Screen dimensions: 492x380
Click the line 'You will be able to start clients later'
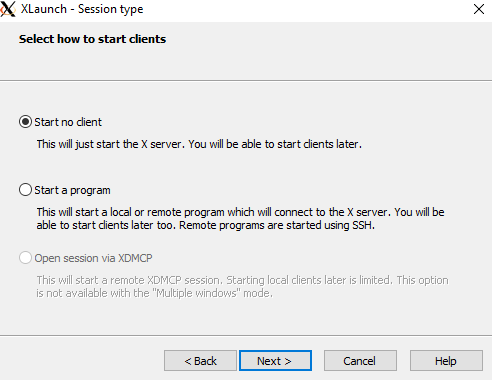275,144
